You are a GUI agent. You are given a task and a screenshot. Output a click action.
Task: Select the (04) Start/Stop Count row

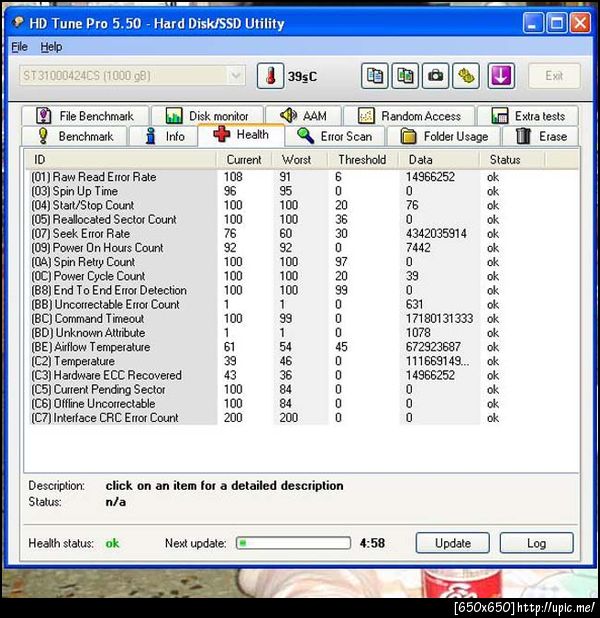[302, 205]
